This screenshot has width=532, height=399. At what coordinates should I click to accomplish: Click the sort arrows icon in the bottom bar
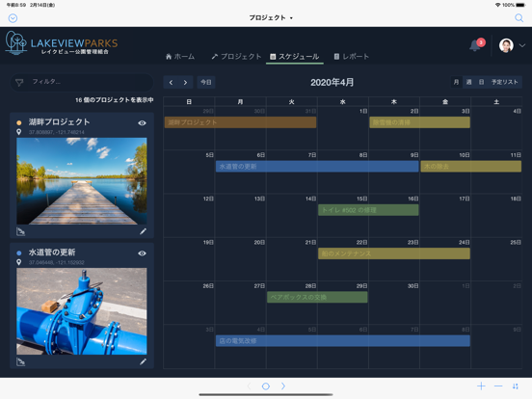click(x=515, y=386)
